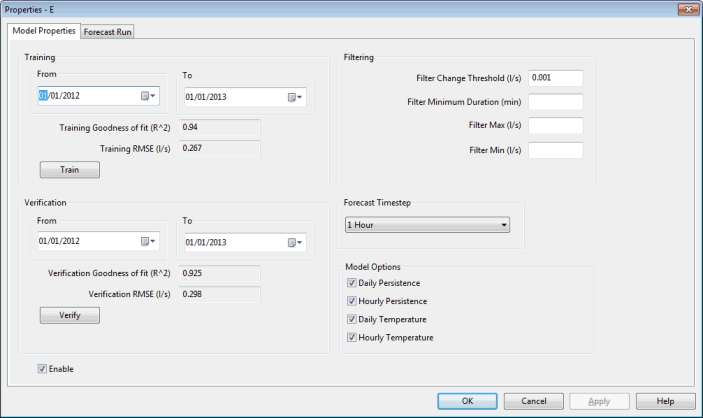Open the Verification To date calendar dropdown
Image resolution: width=703 pixels, height=418 pixels.
295,243
